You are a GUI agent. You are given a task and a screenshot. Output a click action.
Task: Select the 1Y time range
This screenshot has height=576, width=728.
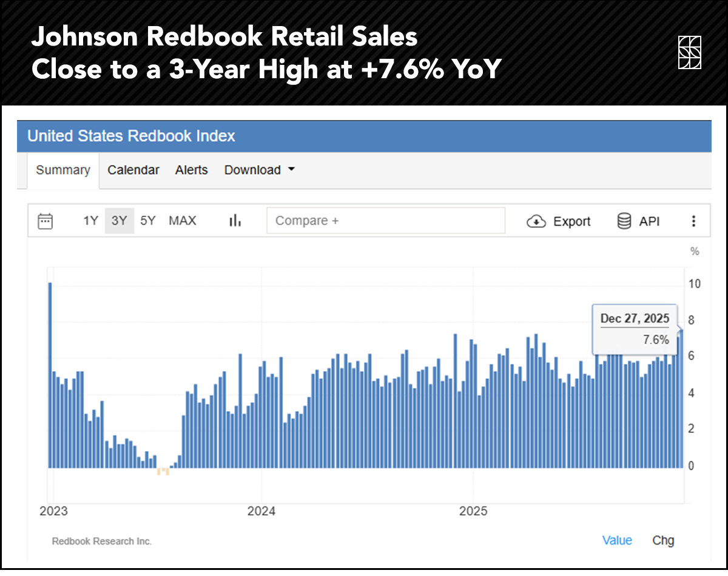coord(90,221)
